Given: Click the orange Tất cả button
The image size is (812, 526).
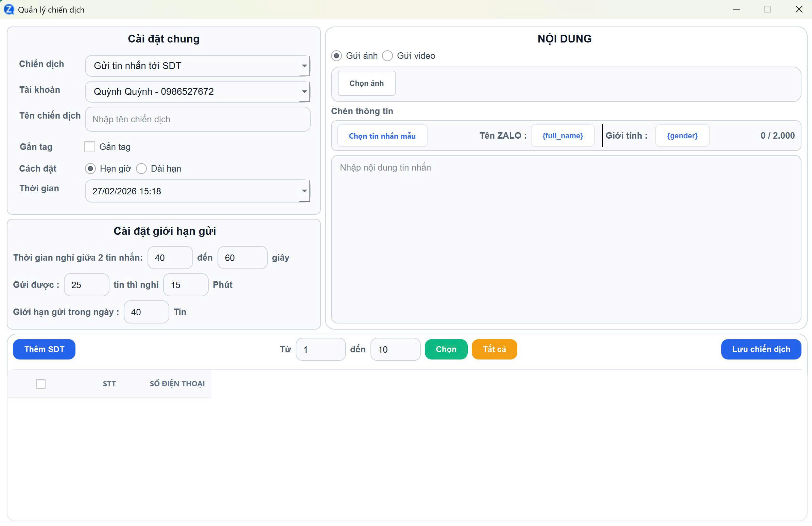Looking at the screenshot, I should click(x=494, y=349).
